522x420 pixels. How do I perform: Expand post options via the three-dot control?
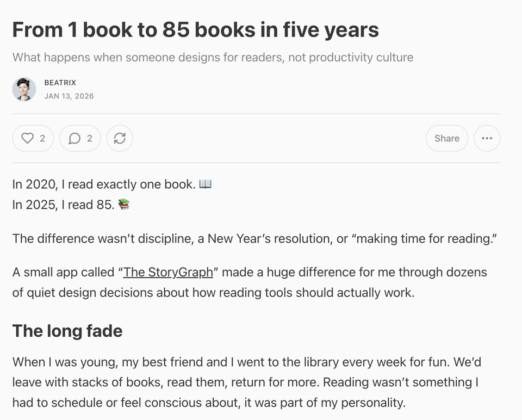pyautogui.click(x=487, y=138)
